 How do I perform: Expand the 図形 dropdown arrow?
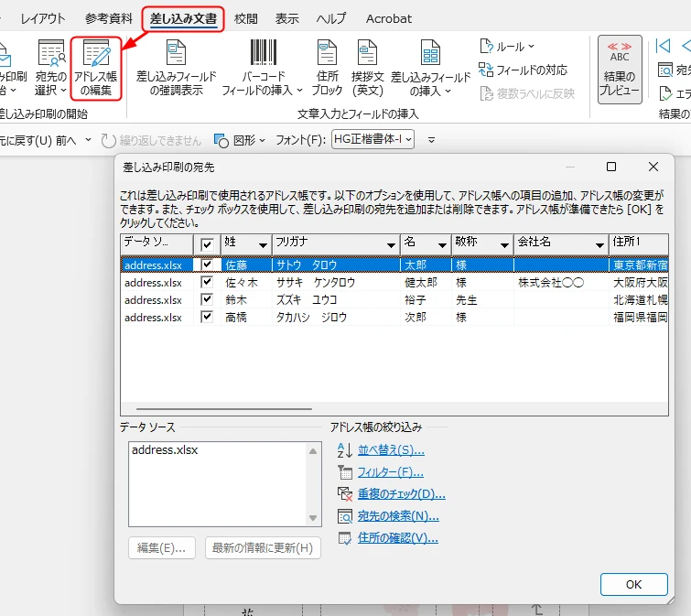pyautogui.click(x=262, y=141)
